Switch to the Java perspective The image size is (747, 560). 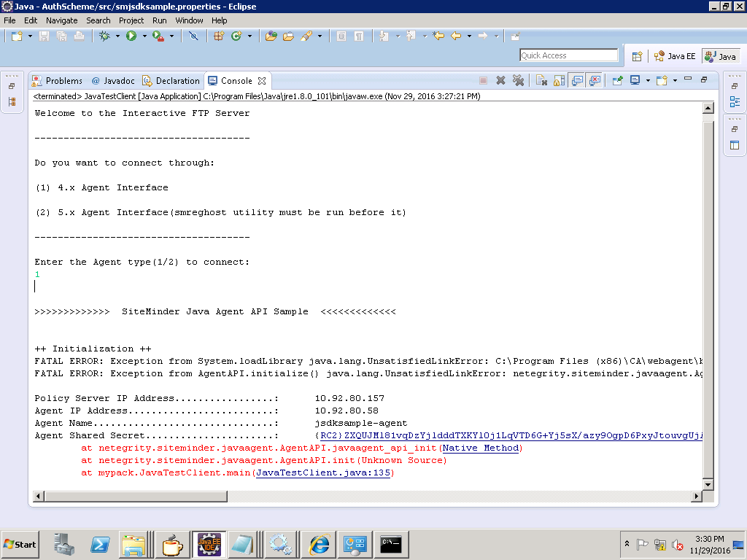pyautogui.click(x=721, y=56)
